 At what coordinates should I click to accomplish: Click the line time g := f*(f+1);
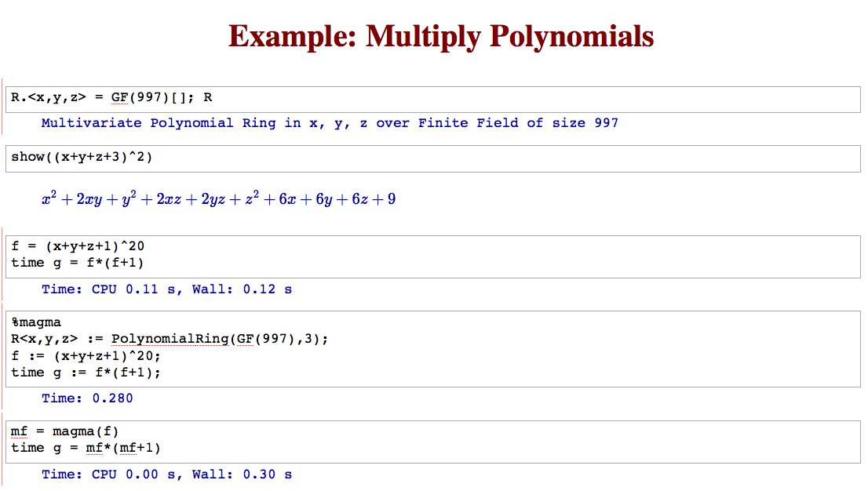coord(86,373)
